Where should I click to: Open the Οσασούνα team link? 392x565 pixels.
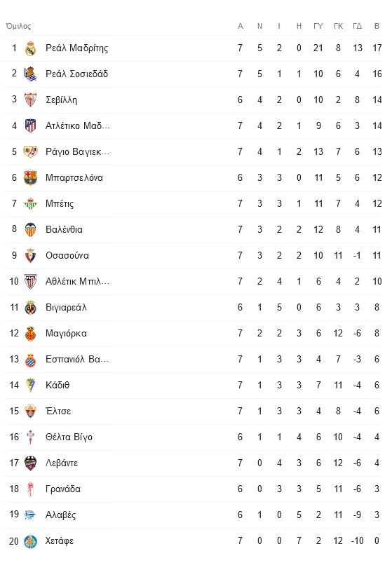coord(67,256)
